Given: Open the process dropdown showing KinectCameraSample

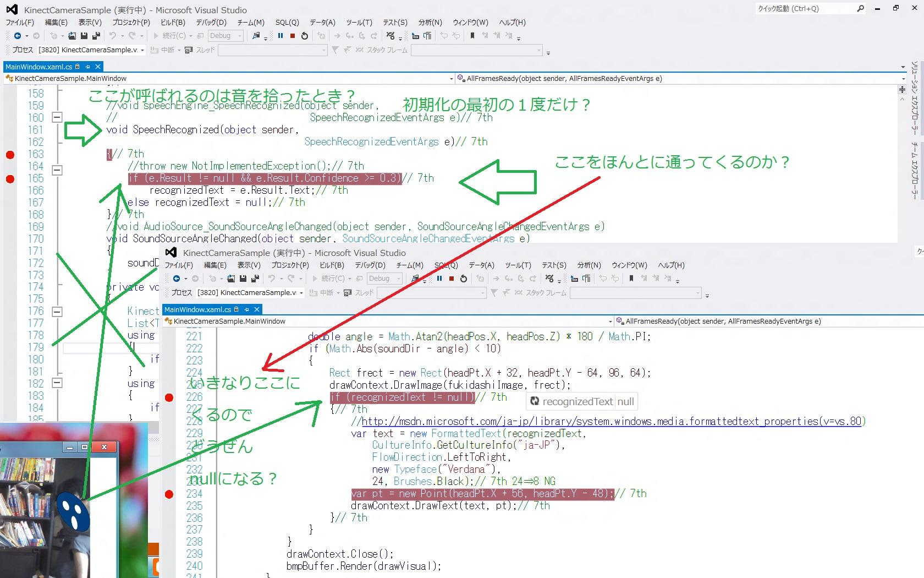Looking at the screenshot, I should (142, 50).
